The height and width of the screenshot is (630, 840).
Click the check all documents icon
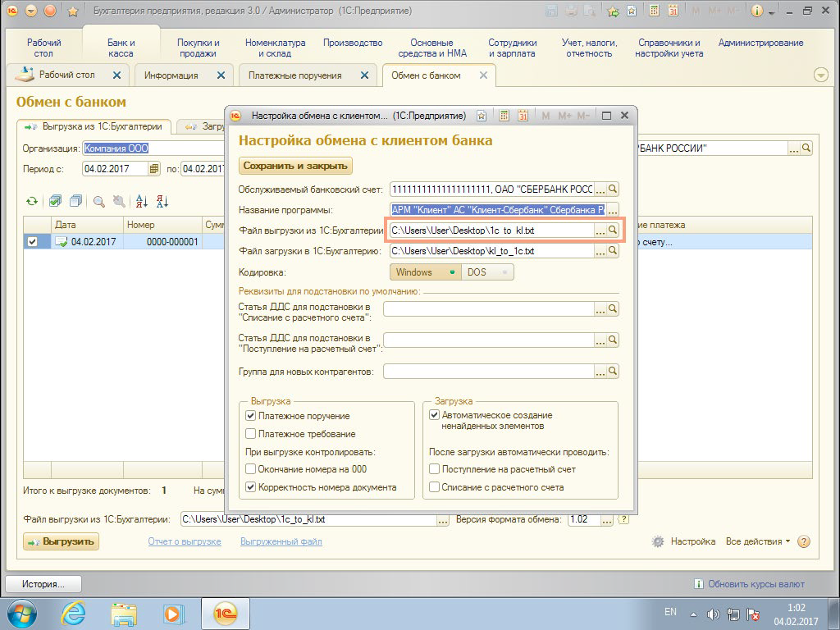[x=55, y=201]
